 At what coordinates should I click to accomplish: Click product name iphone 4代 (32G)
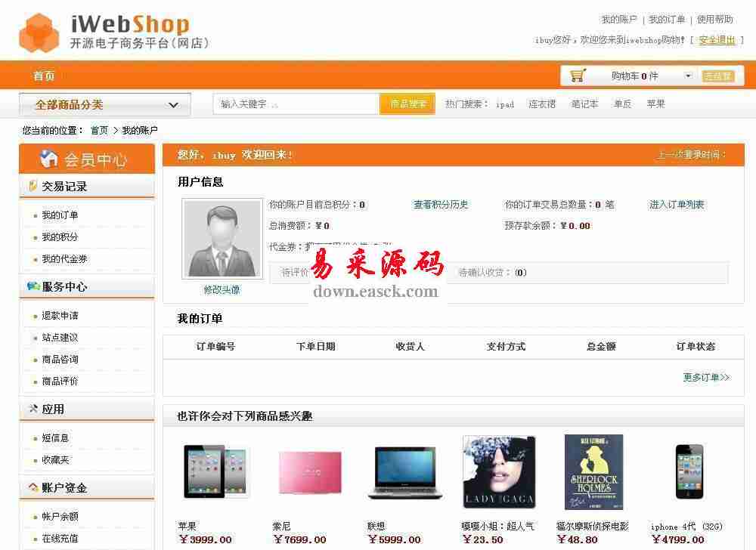[x=686, y=527]
